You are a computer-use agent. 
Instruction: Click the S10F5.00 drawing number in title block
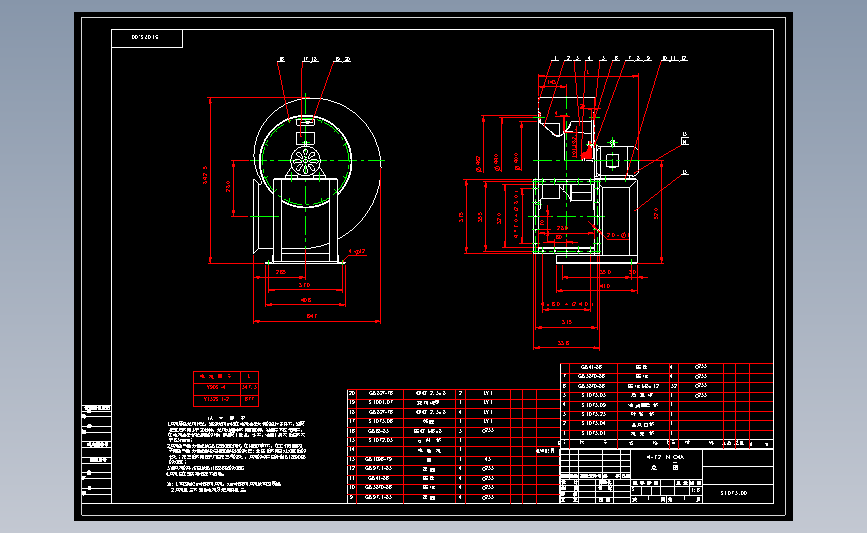point(734,493)
